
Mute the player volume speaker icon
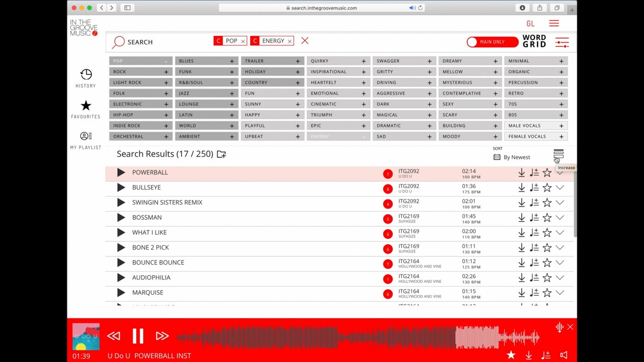coord(563,355)
